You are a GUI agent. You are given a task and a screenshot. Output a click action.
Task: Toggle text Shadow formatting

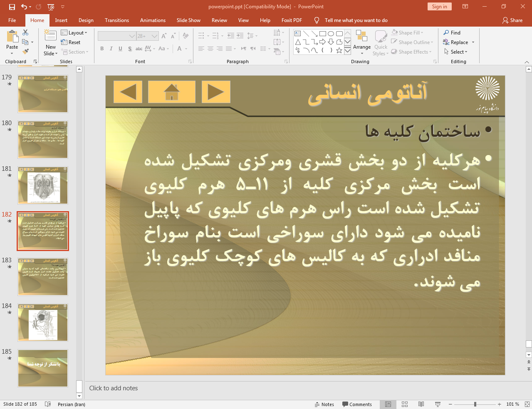[x=130, y=49]
